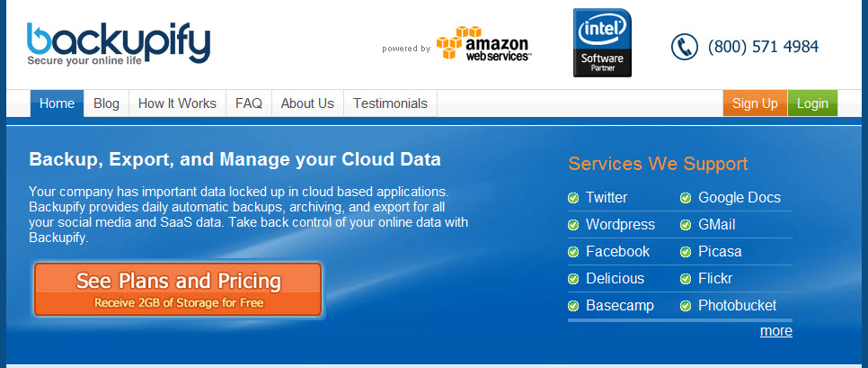Select the Testimonials tab

pos(390,103)
